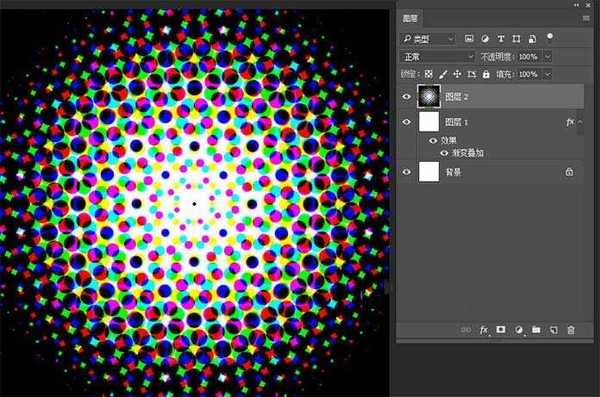Lock image pixels with brush icon
This screenshot has height=397, width=600.
[x=443, y=74]
